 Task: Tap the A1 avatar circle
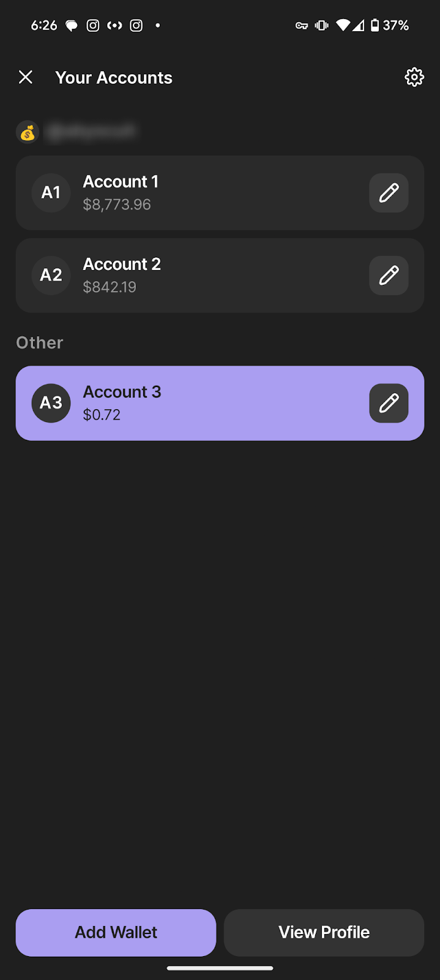[x=51, y=193]
